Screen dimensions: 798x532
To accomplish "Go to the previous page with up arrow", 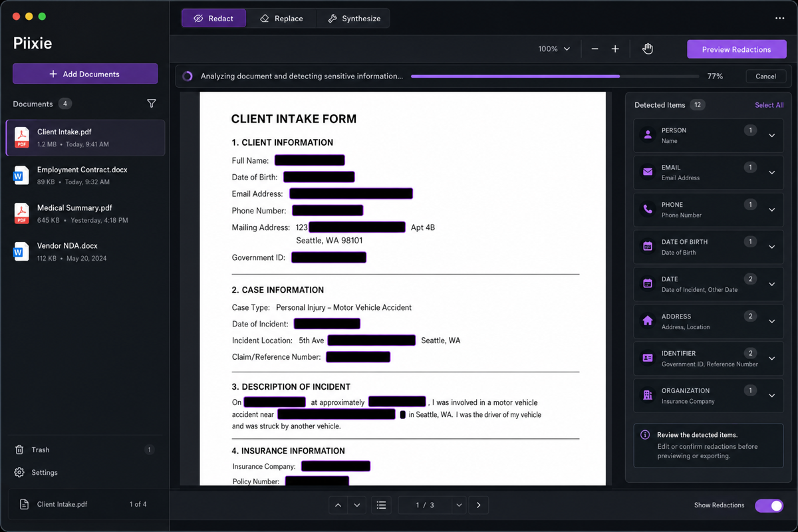I will tap(338, 505).
